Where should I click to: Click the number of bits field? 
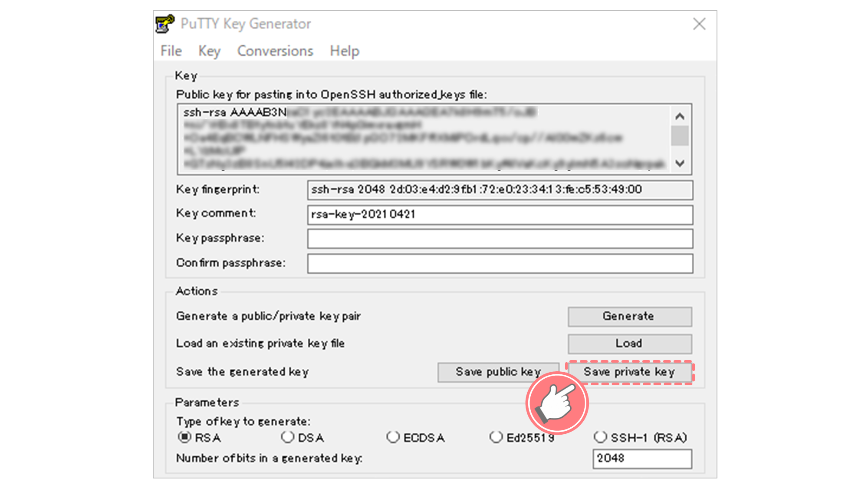[x=642, y=459]
